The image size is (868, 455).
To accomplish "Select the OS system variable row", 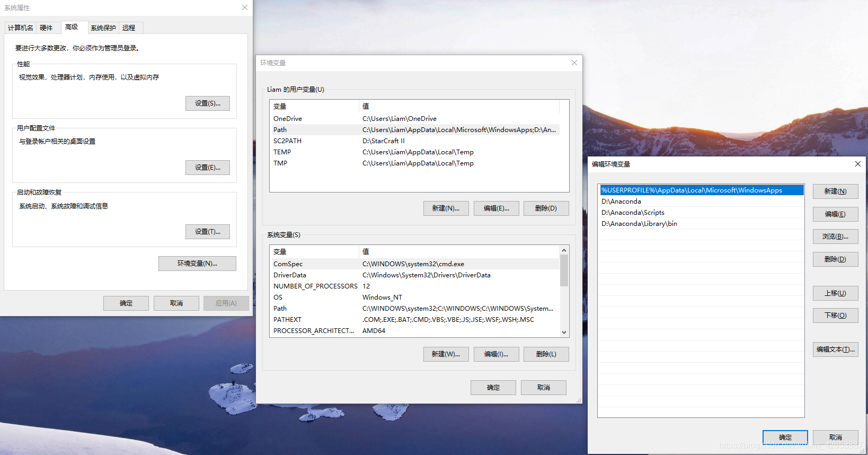I will pos(415,297).
